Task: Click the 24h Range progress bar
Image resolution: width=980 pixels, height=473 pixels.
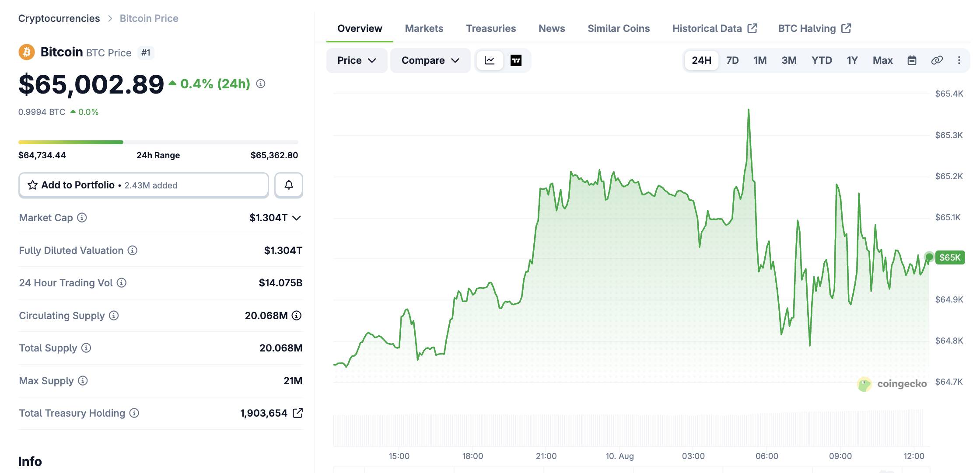Action: [158, 142]
